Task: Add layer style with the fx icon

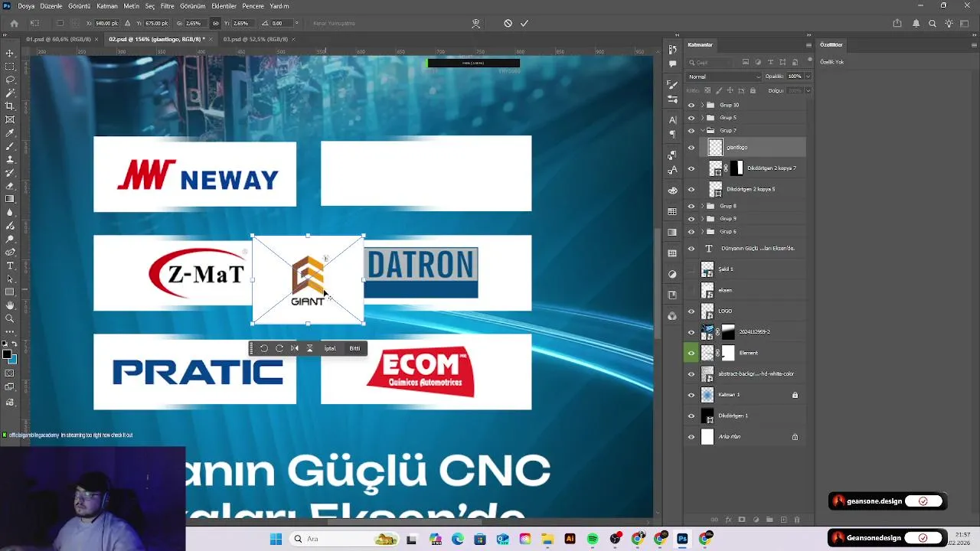Action: [728, 520]
